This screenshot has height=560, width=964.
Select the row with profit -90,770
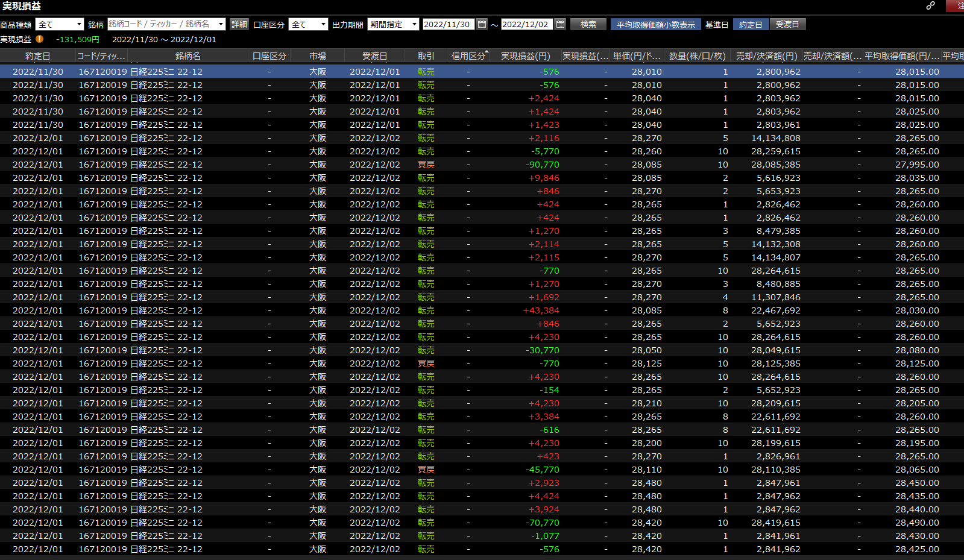482,165
